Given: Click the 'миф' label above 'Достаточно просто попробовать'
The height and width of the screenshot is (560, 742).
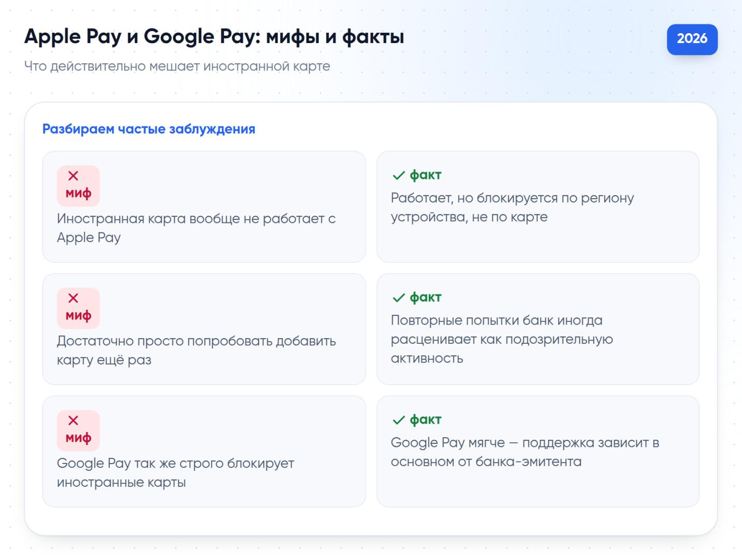Looking at the screenshot, I should tap(78, 316).
